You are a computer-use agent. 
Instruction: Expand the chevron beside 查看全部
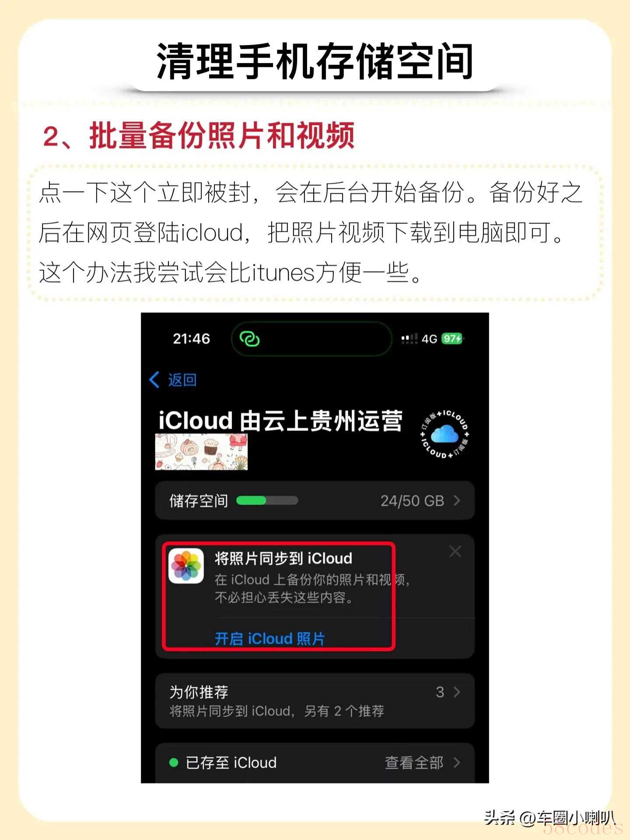(x=457, y=763)
